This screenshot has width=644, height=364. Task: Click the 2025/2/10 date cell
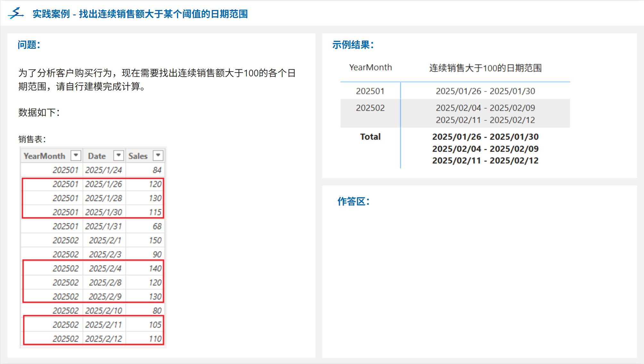[104, 311]
